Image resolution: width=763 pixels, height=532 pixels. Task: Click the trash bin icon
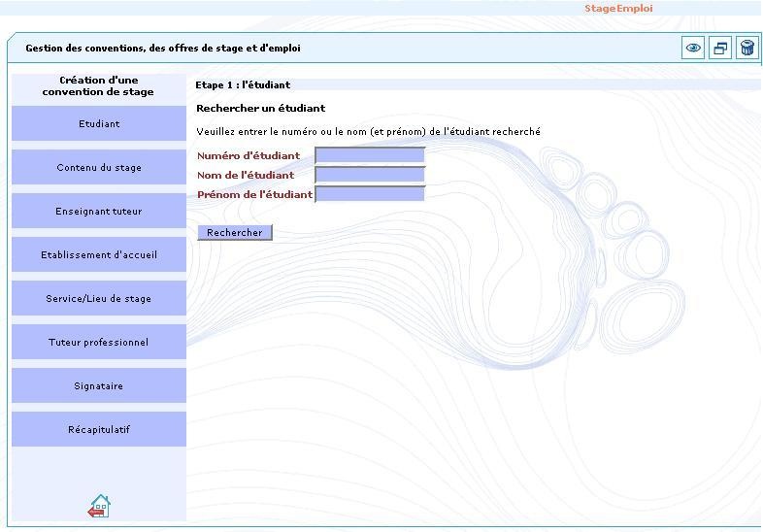point(747,49)
